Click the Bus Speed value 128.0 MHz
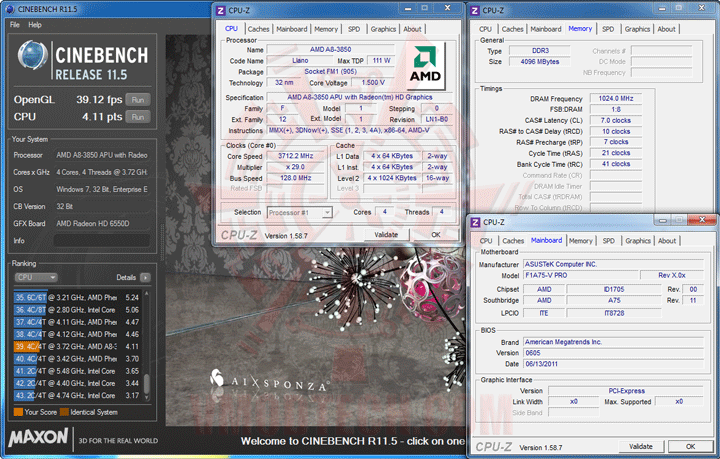720x459 pixels. (296, 178)
